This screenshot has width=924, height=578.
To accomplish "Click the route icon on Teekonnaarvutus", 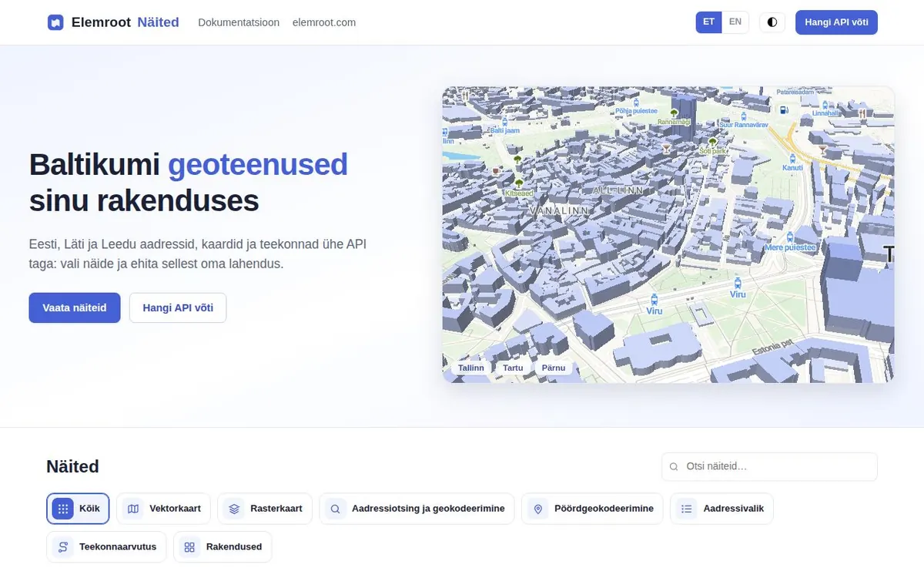I will click(x=63, y=547).
